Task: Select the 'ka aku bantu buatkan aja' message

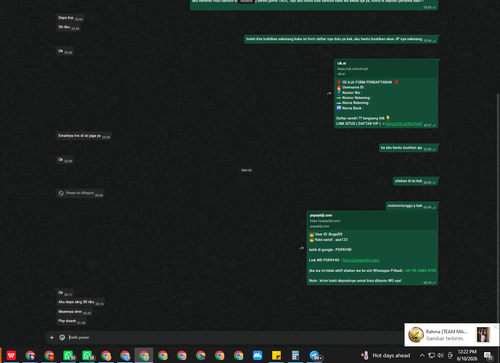Action: pos(408,148)
